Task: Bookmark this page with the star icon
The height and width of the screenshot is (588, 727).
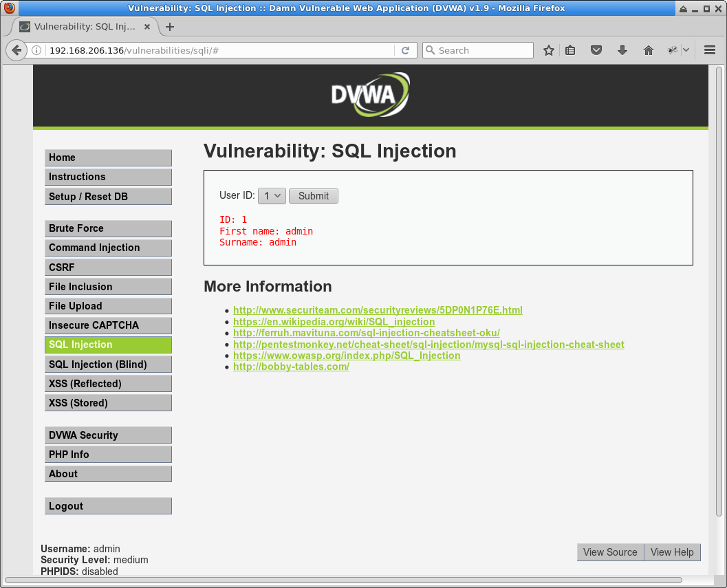Action: click(x=548, y=50)
